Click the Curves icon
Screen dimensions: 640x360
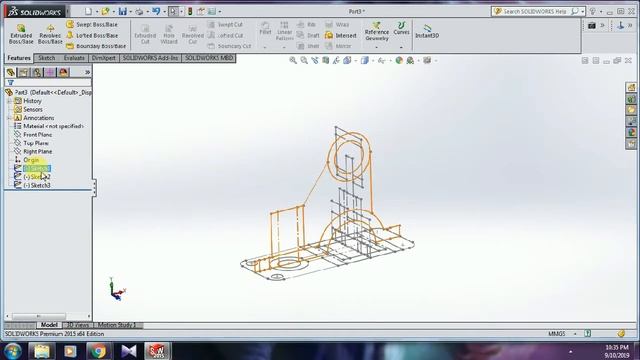401,28
